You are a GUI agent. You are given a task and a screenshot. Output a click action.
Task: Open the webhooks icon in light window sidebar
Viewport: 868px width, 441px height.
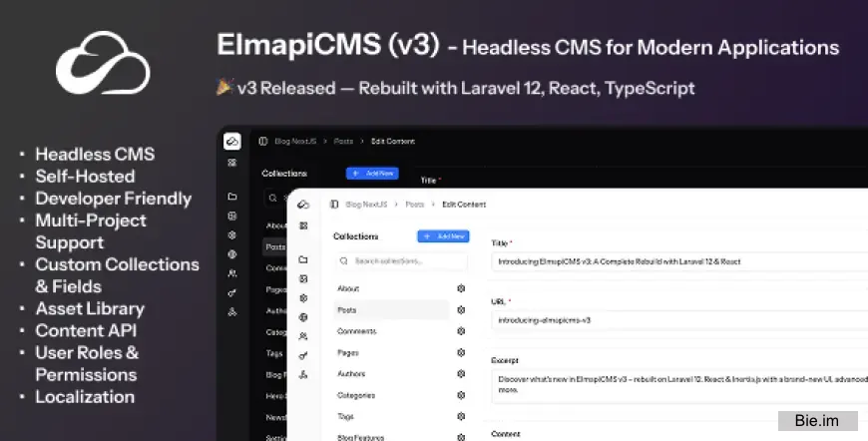point(303,375)
